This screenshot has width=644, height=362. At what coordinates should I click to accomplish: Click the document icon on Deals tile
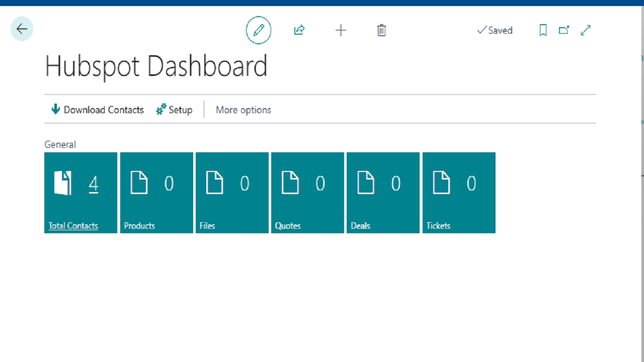[x=366, y=183]
